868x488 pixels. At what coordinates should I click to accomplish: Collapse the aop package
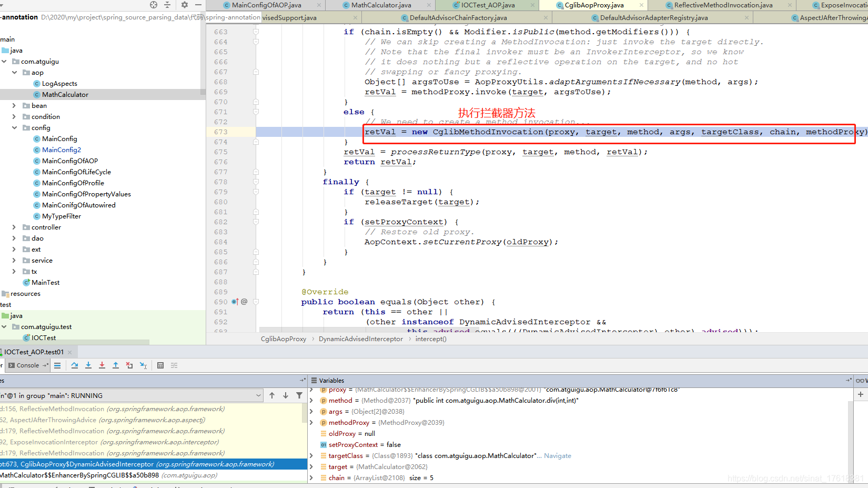14,73
